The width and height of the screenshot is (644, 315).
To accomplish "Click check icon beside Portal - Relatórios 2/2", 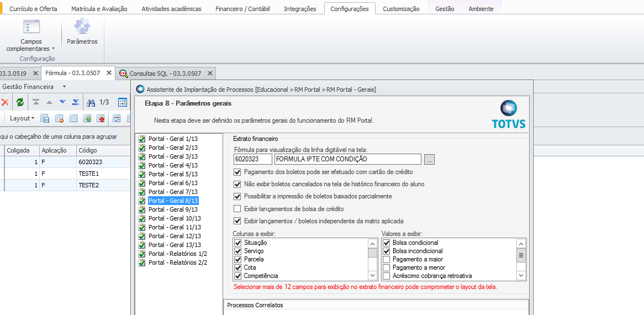I will click(x=142, y=262).
